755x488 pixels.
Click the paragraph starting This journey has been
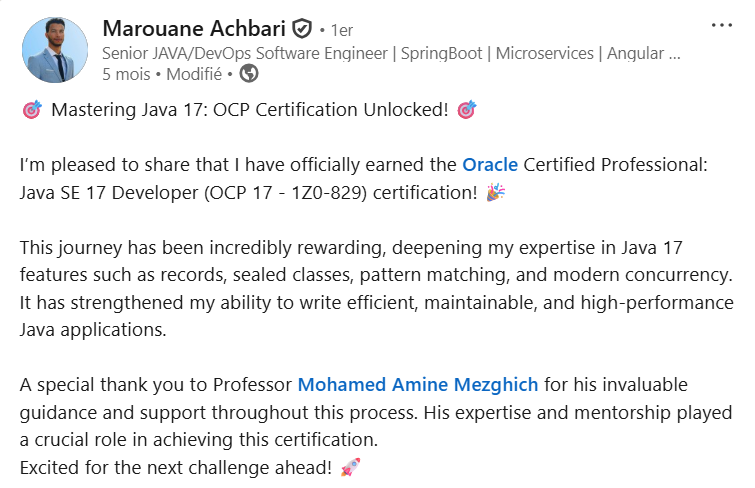[x=377, y=289]
